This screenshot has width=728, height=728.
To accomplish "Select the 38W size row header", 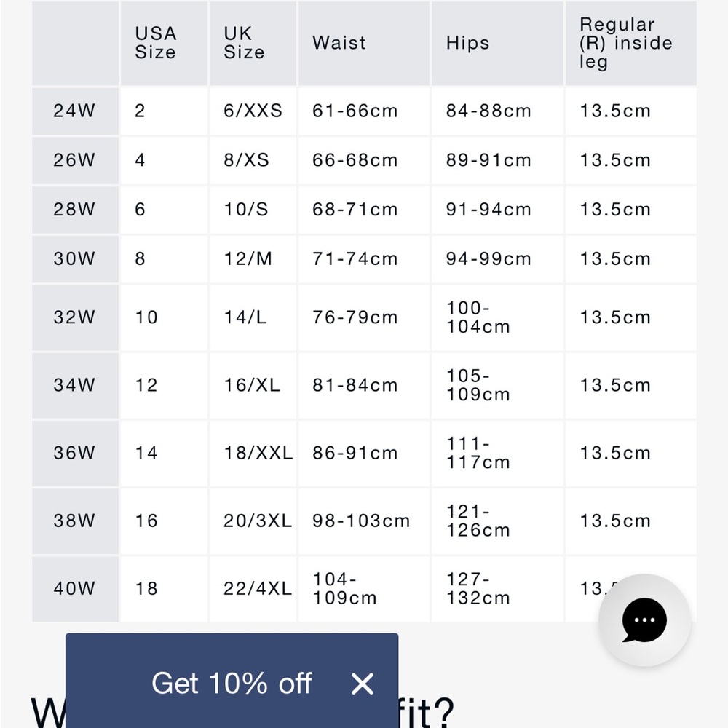I will point(75,521).
